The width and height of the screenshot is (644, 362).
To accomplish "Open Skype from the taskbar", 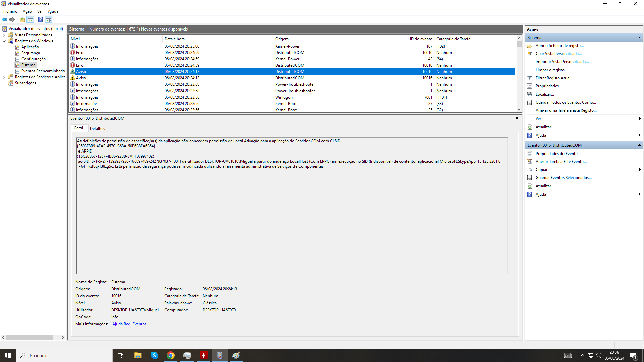I will coord(154,355).
